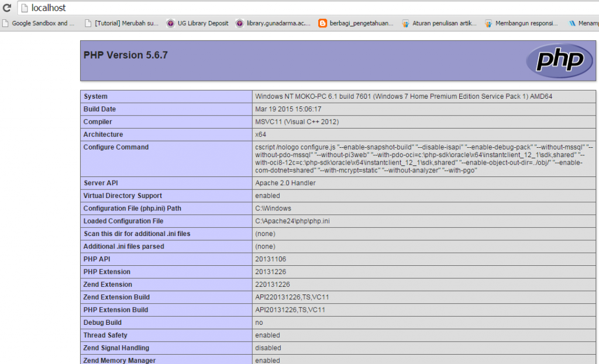Click the Loaded Configuration File path
599x364 pixels.
(x=292, y=221)
